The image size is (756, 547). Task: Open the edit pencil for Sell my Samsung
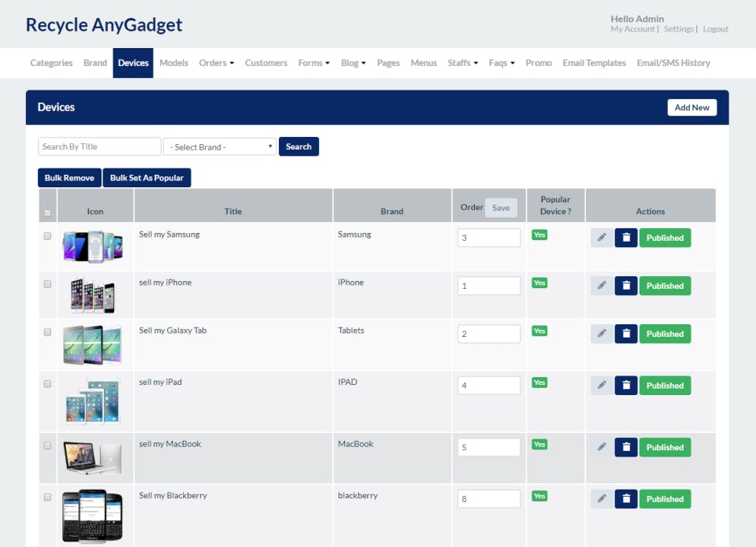coord(602,237)
